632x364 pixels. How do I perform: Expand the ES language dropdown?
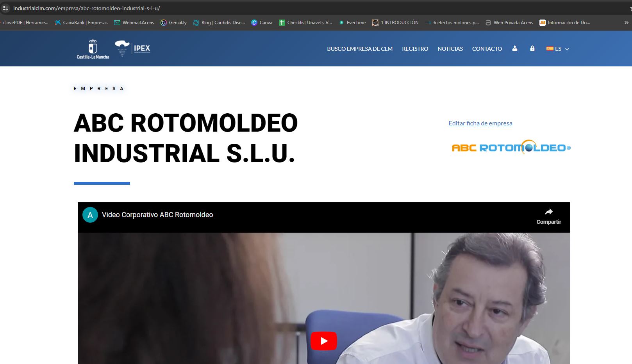558,49
